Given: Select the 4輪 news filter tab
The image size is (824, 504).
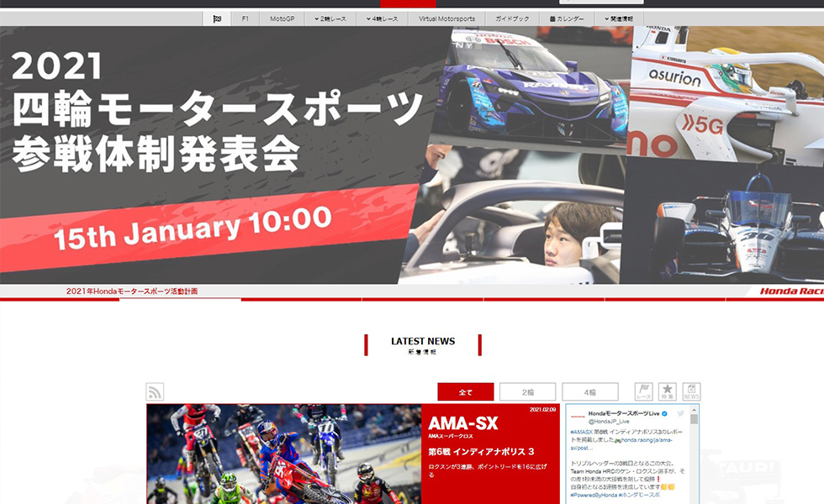Looking at the screenshot, I should (590, 392).
